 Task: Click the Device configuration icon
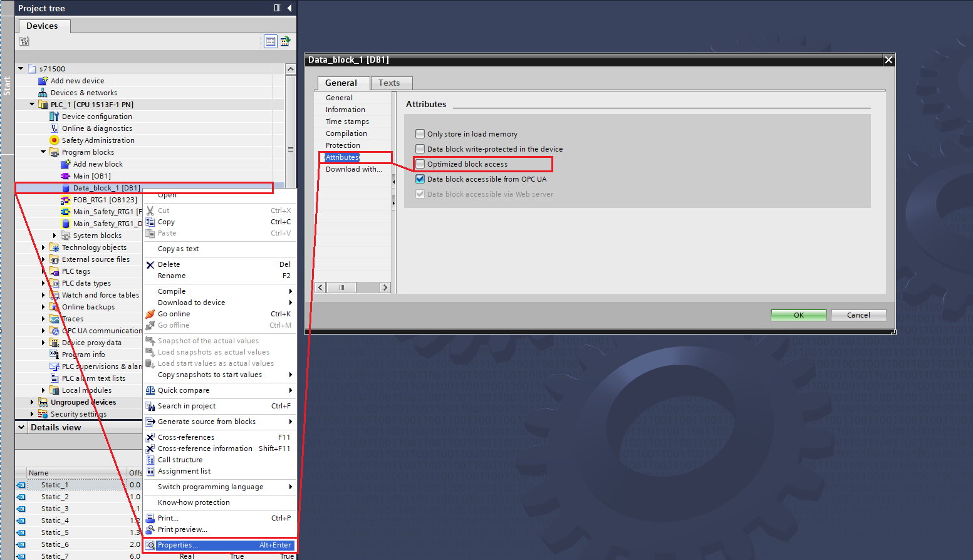pos(55,117)
